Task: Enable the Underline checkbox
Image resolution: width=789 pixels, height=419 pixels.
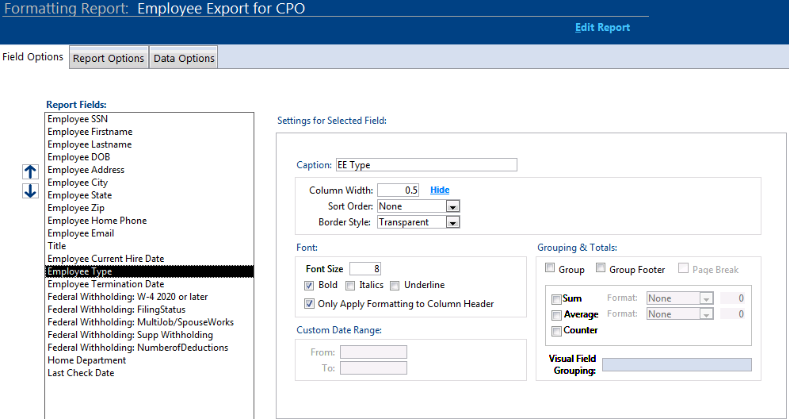Action: coord(395,286)
